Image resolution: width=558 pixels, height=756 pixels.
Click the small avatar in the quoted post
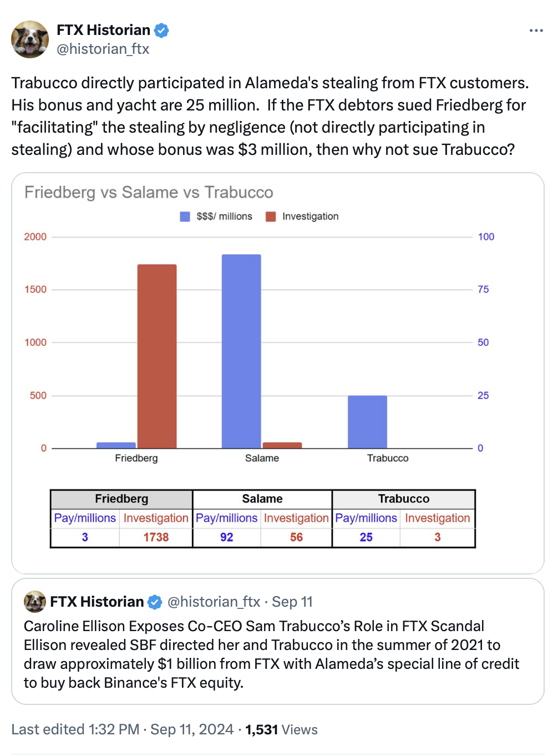[x=35, y=602]
